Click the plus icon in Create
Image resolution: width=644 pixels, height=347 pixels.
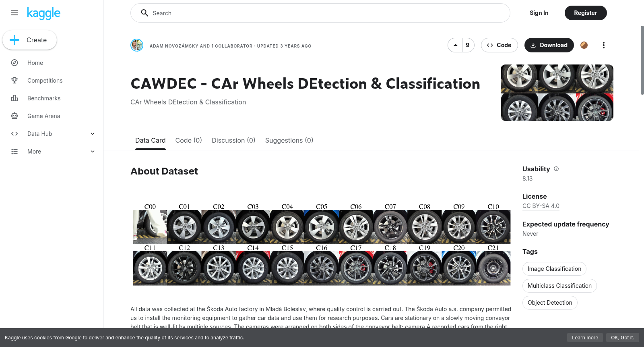tap(14, 40)
